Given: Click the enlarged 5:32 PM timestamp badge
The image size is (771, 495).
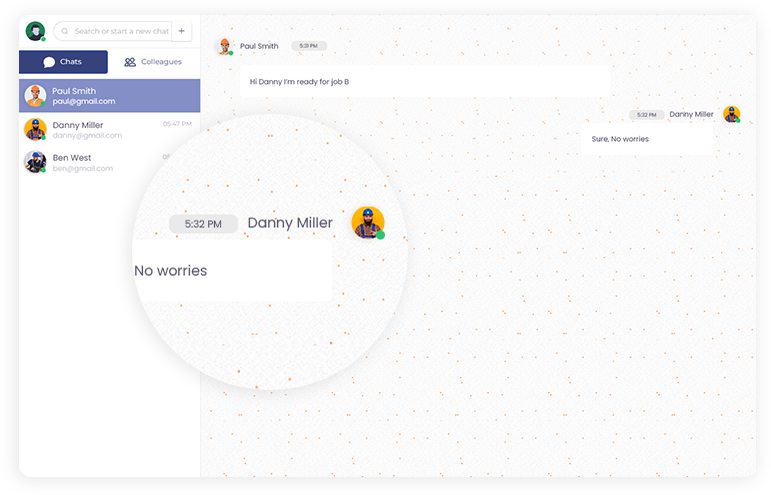Looking at the screenshot, I should coord(203,224).
